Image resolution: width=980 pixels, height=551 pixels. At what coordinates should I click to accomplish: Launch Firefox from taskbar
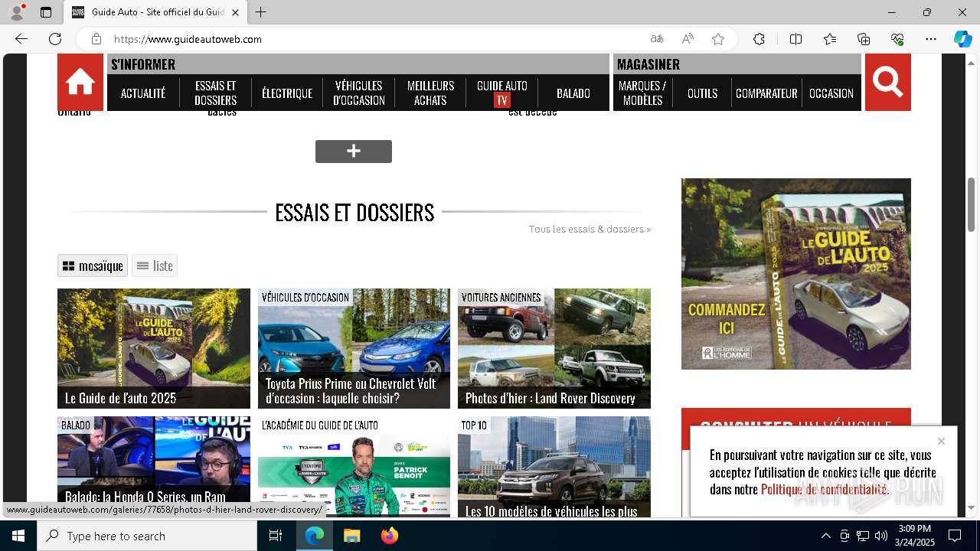(390, 536)
